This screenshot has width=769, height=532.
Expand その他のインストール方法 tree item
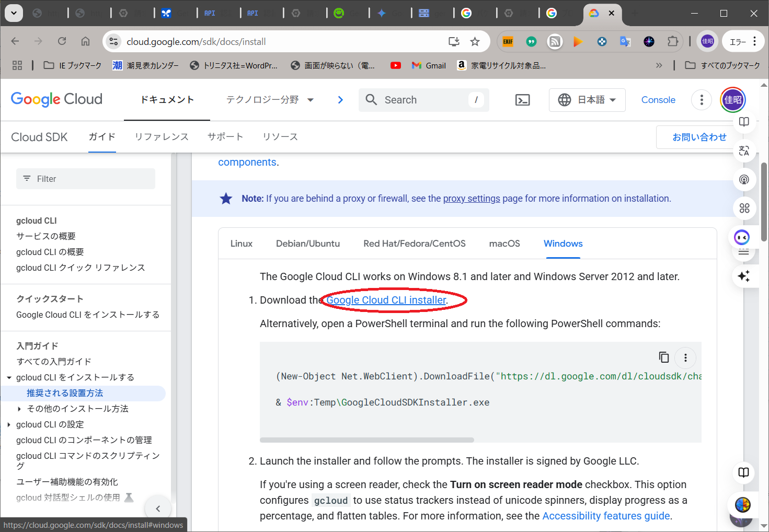click(19, 409)
